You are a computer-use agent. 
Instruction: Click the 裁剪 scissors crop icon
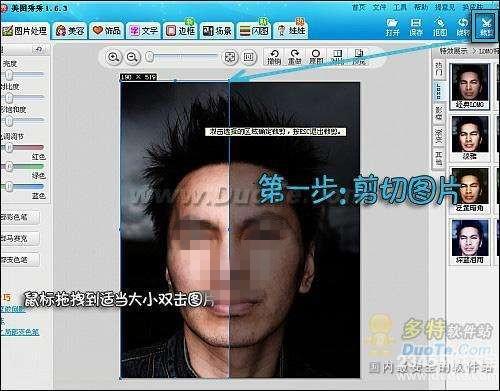coord(486,26)
